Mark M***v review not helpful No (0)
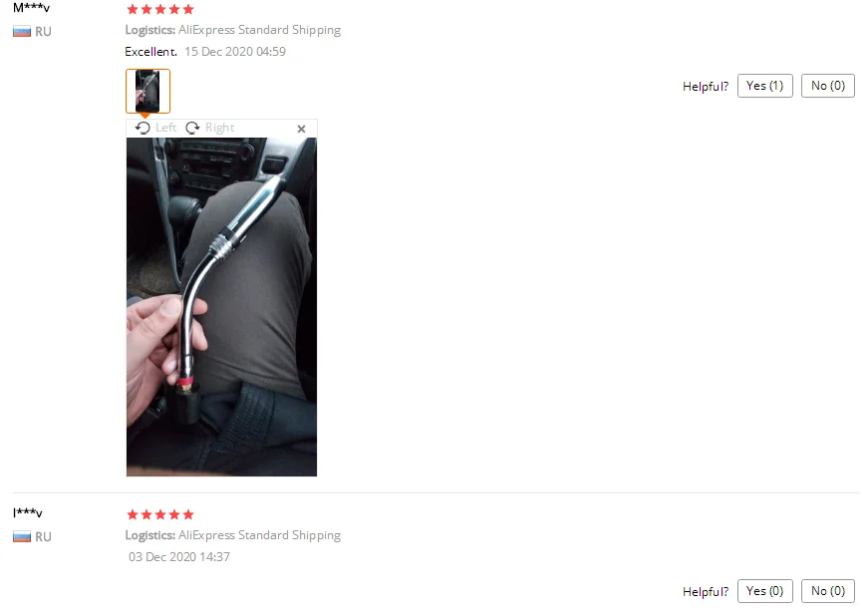863x616 pixels. [828, 86]
